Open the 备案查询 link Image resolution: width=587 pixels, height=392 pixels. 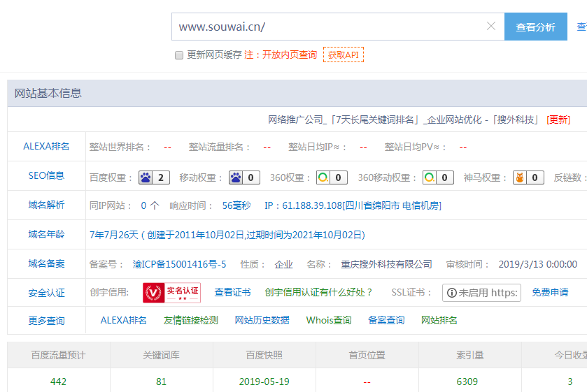tap(386, 320)
